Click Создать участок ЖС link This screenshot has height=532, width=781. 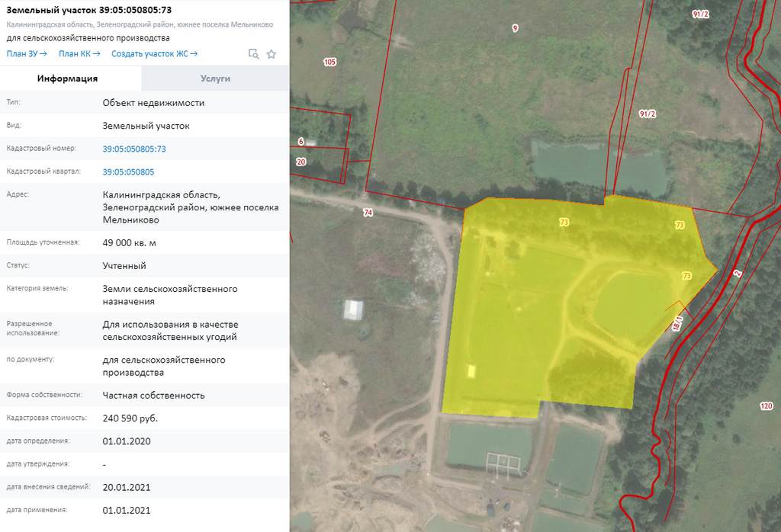click(154, 53)
